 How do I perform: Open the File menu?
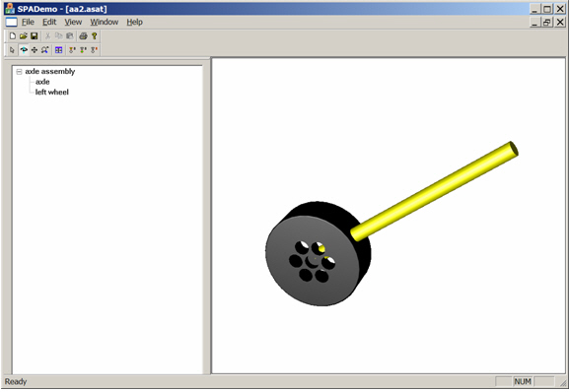pyautogui.click(x=28, y=22)
